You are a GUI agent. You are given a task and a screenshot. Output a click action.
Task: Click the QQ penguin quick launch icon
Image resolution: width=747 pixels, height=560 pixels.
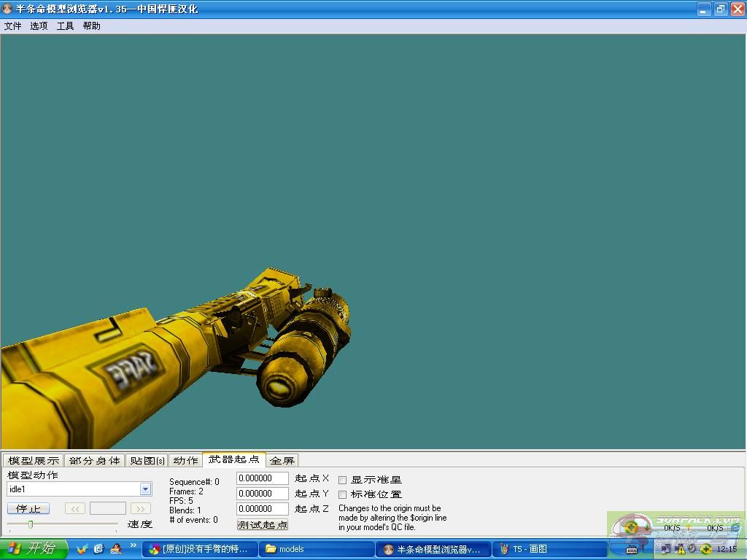coord(115,548)
